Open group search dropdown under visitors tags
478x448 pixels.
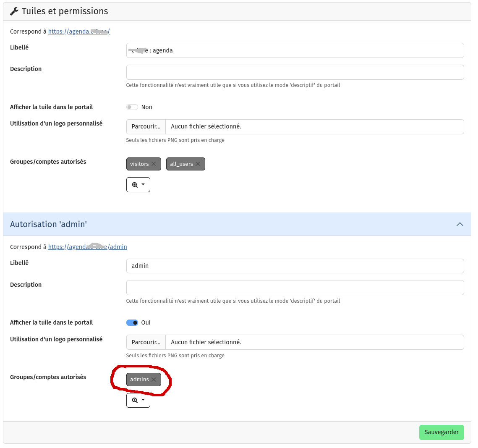[138, 185]
